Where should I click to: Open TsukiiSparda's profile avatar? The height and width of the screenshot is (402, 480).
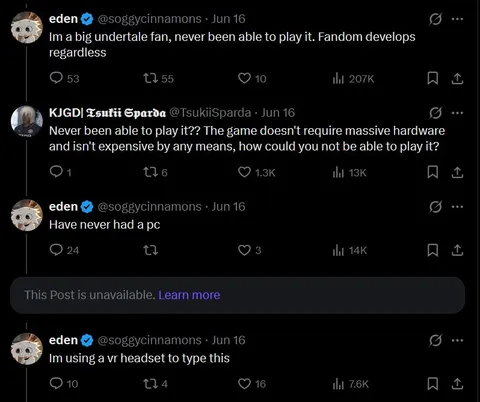(27, 121)
